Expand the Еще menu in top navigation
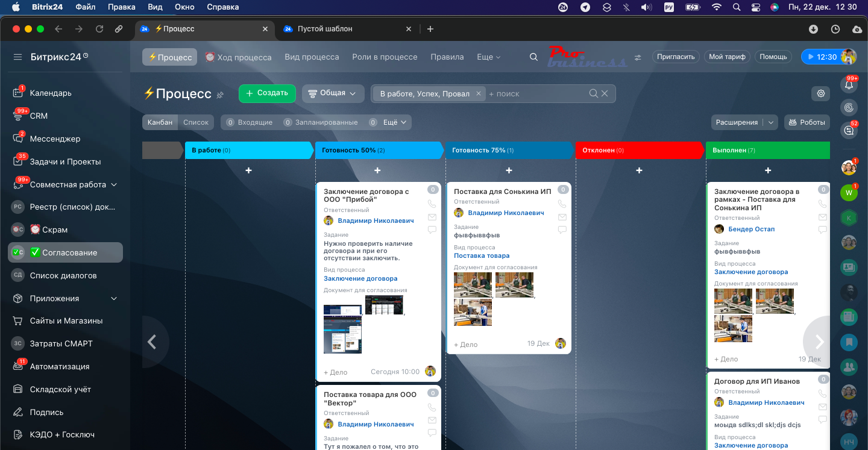Image resolution: width=868 pixels, height=450 pixels. click(x=488, y=57)
